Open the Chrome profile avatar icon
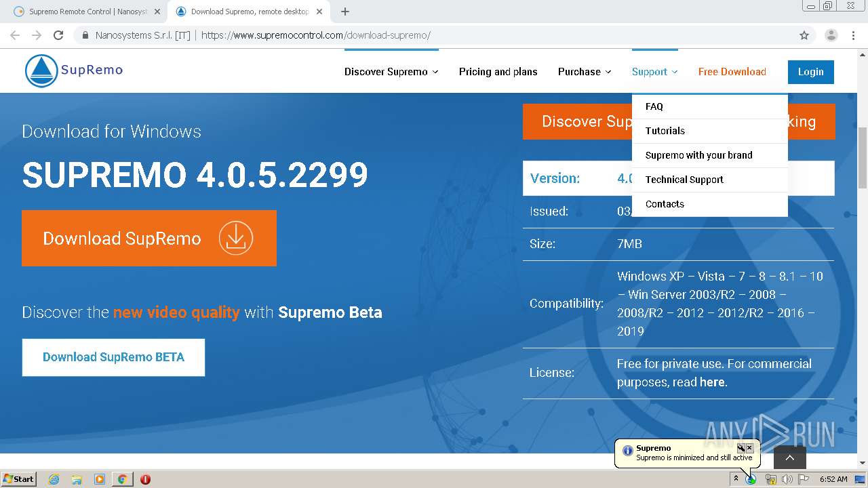 831,35
